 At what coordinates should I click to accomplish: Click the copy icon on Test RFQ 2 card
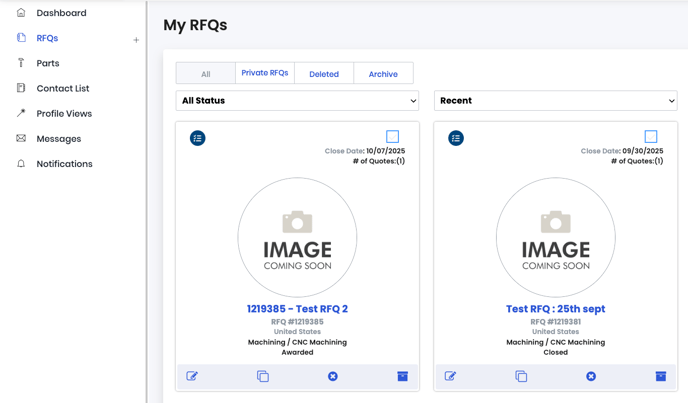click(x=263, y=376)
